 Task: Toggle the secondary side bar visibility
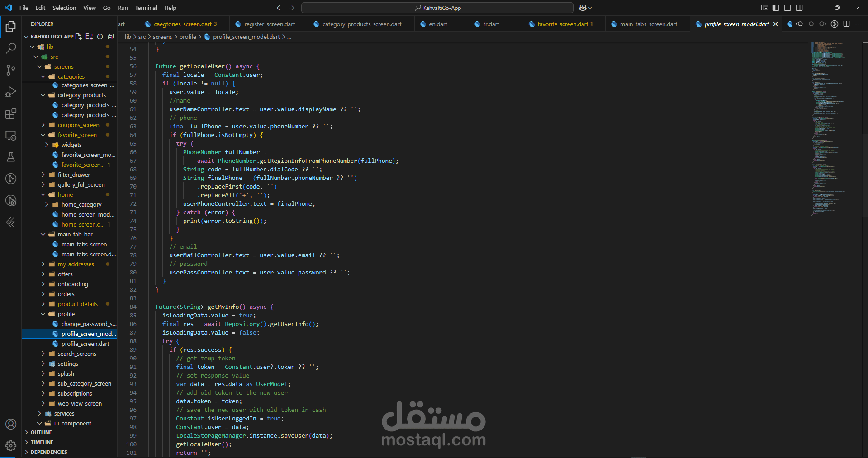point(799,8)
